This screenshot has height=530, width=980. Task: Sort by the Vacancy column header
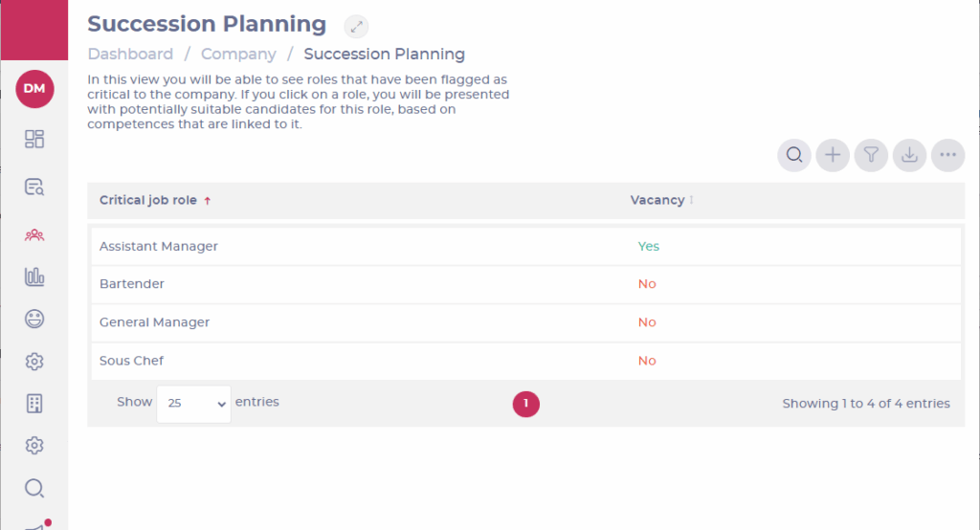pyautogui.click(x=657, y=201)
